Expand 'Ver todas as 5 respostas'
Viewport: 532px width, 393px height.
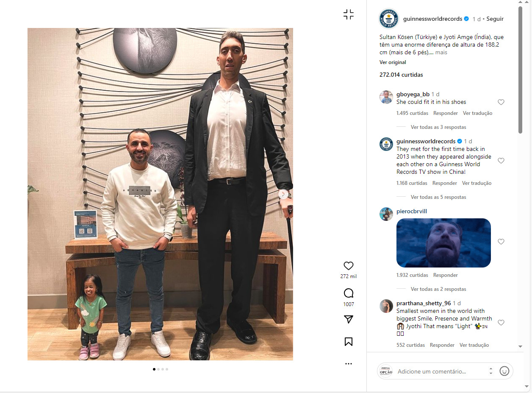438,197
